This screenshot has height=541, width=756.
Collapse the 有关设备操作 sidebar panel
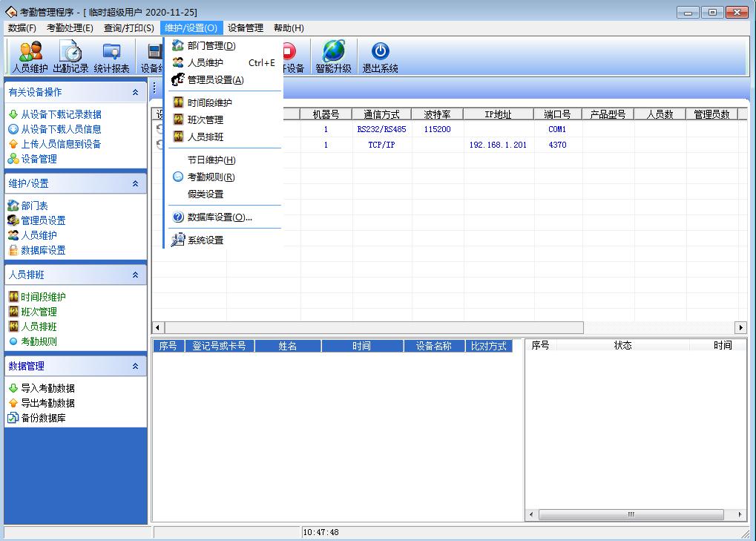point(135,93)
